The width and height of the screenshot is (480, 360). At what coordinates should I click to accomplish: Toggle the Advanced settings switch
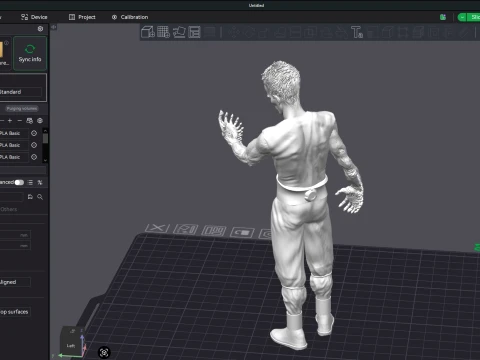pos(19,182)
